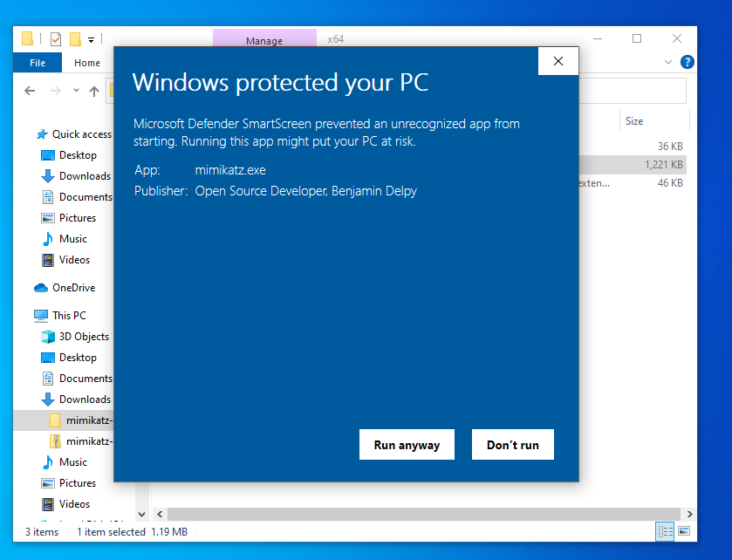Click the Don't run button
The width and height of the screenshot is (732, 560).
click(512, 445)
